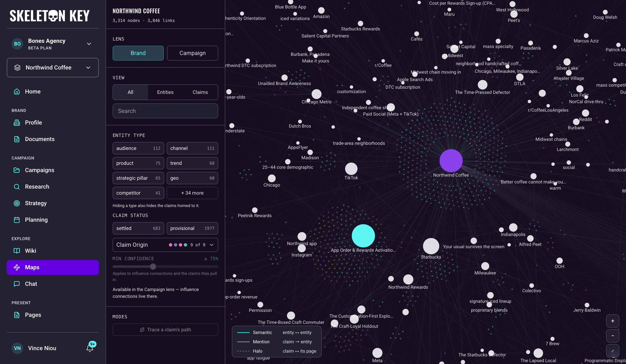This screenshot has width=626, height=364.
Task: Click Trace a claim's path button
Action: [x=165, y=330]
